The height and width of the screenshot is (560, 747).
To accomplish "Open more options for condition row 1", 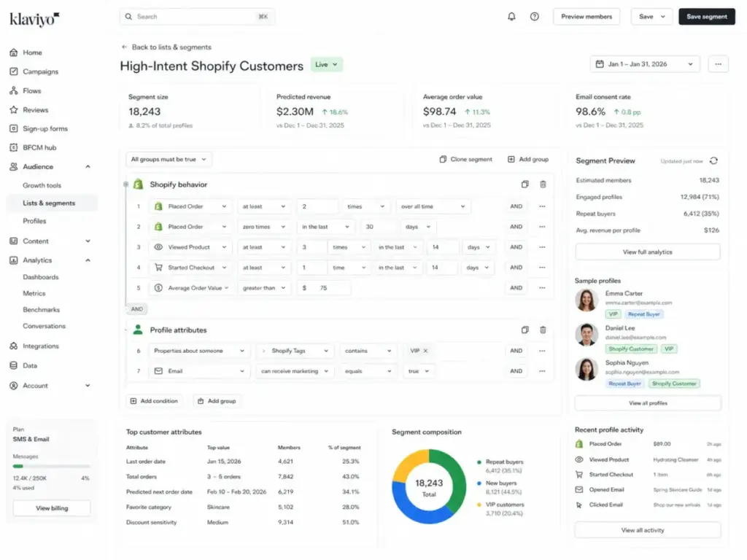I will 542,206.
